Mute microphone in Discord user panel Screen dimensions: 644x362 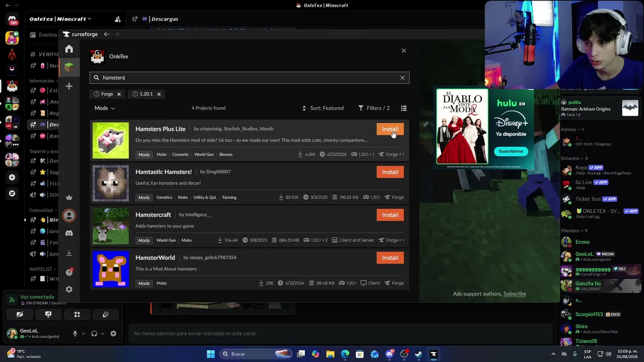(x=75, y=333)
